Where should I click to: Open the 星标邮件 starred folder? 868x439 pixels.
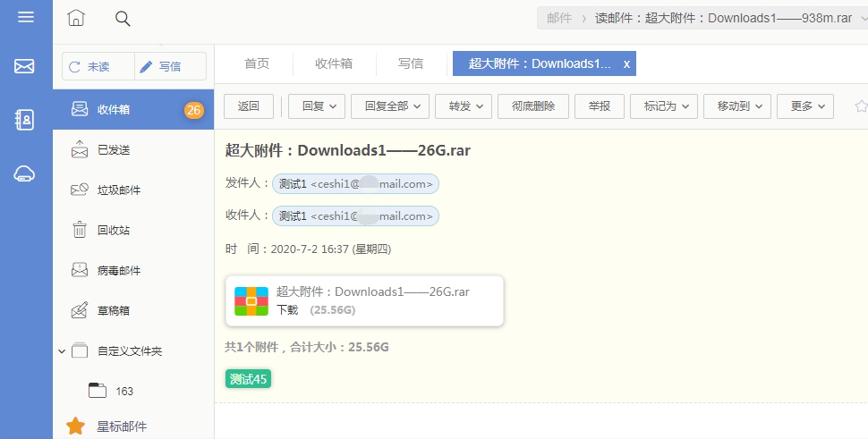122,426
